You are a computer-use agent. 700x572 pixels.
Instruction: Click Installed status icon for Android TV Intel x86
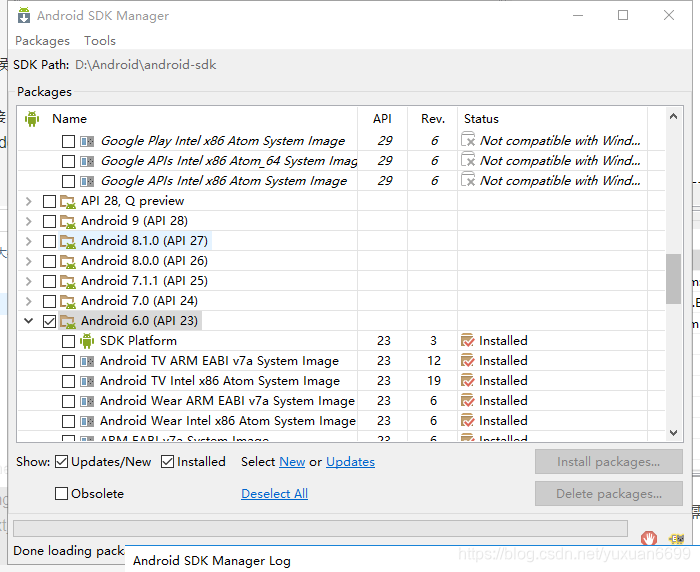click(467, 381)
